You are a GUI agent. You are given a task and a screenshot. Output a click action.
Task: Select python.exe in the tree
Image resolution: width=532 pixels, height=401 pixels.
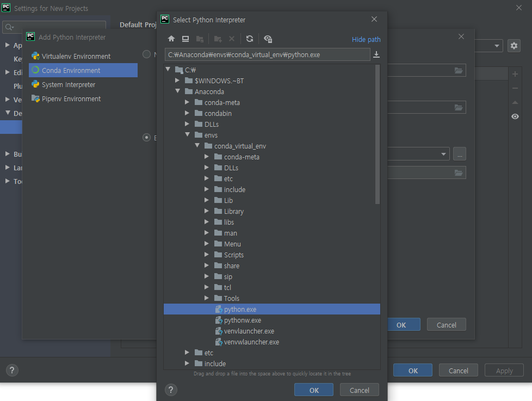[272, 309]
